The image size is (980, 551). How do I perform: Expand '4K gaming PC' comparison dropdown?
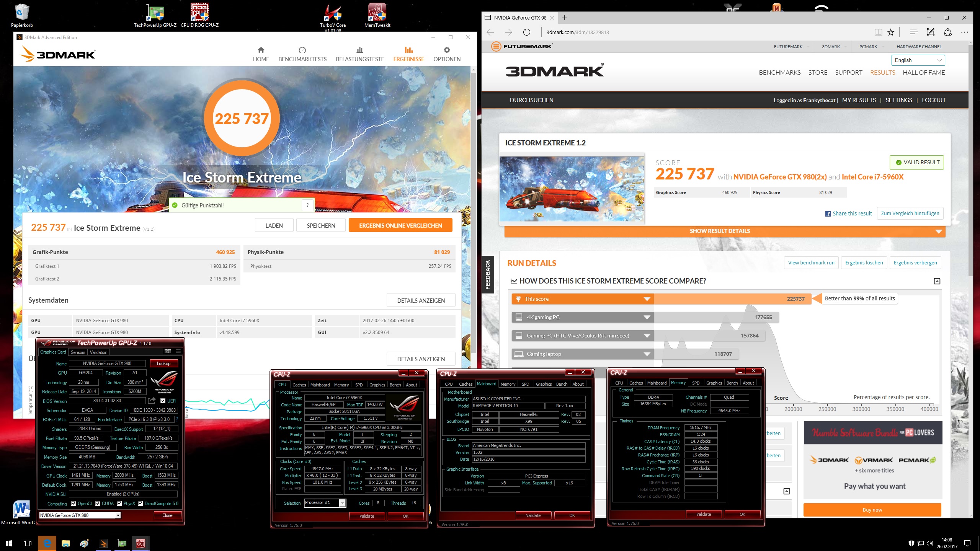click(647, 317)
